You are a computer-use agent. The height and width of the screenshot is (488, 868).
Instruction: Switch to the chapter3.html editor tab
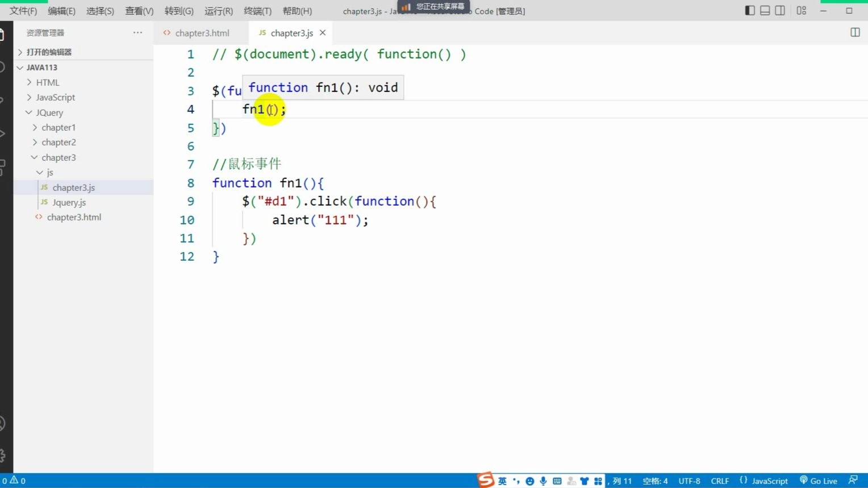tap(202, 33)
